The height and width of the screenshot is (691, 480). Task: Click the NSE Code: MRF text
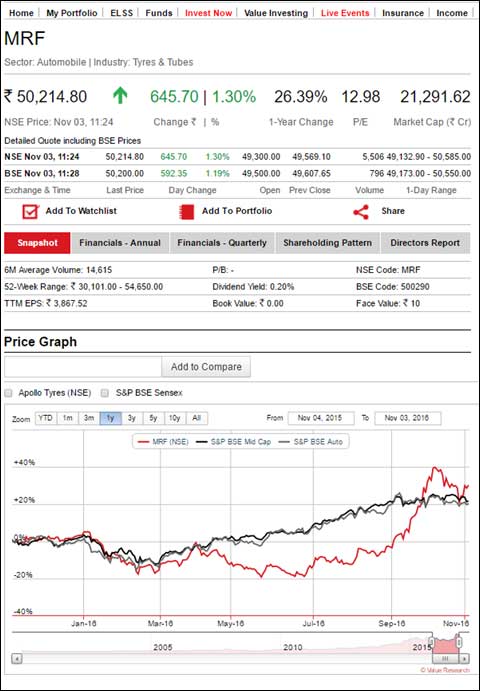coord(388,270)
